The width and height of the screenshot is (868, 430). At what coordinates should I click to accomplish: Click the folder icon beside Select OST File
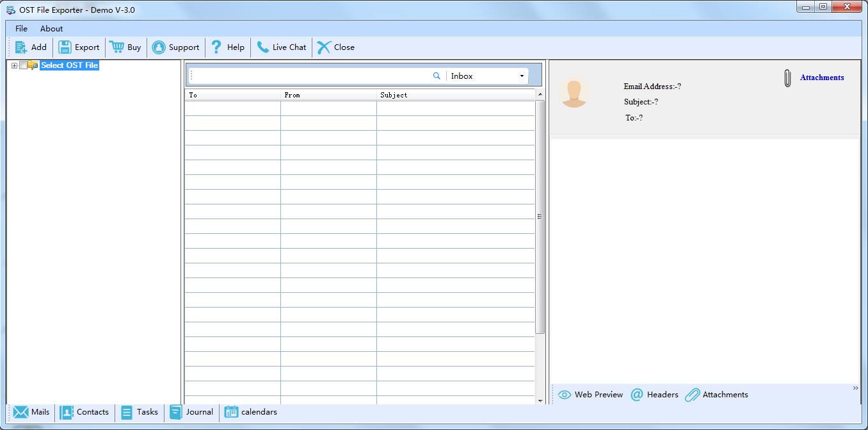pos(33,65)
